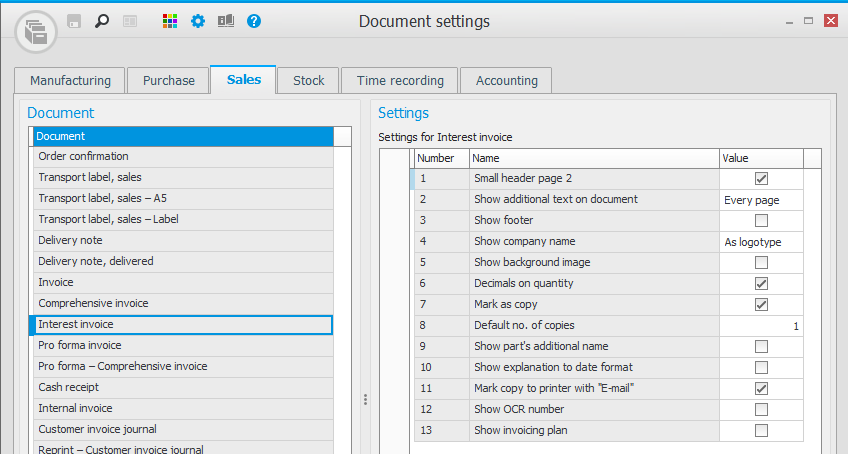Click the open book manual icon

[226, 20]
